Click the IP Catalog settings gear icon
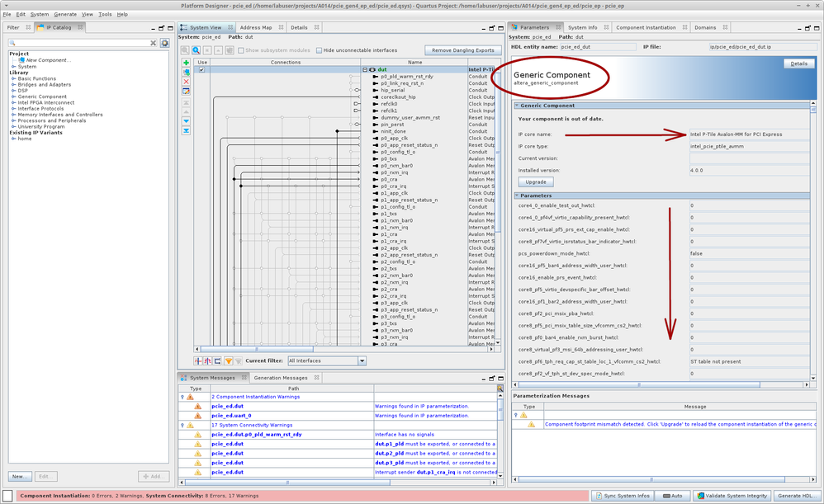Image resolution: width=824 pixels, height=504 pixels. [165, 43]
